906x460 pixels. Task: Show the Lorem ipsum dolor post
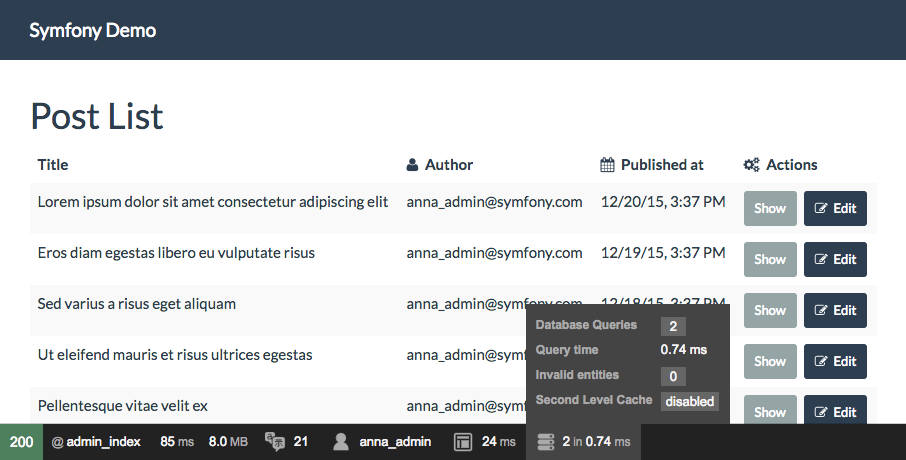[x=770, y=208]
